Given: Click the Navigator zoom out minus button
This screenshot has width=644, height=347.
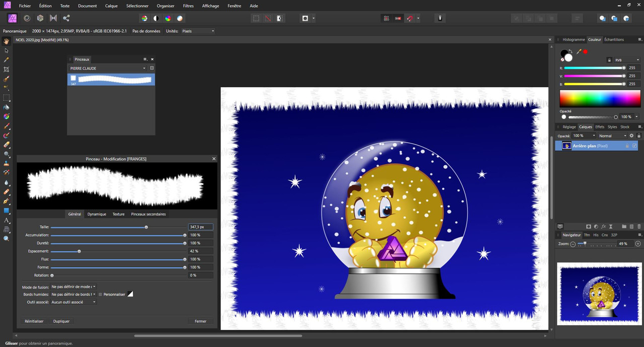Looking at the screenshot, I should tap(573, 244).
